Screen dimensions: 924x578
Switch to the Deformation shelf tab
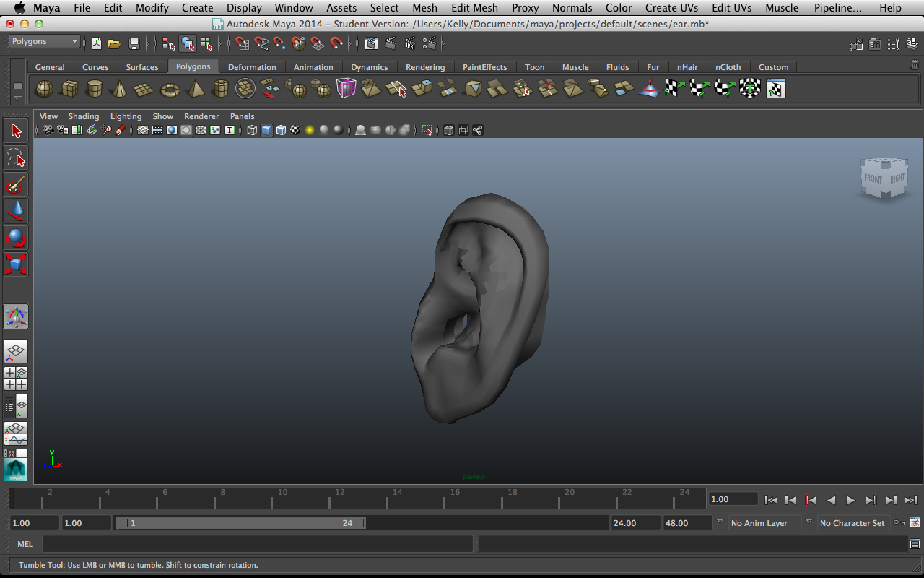click(x=252, y=66)
